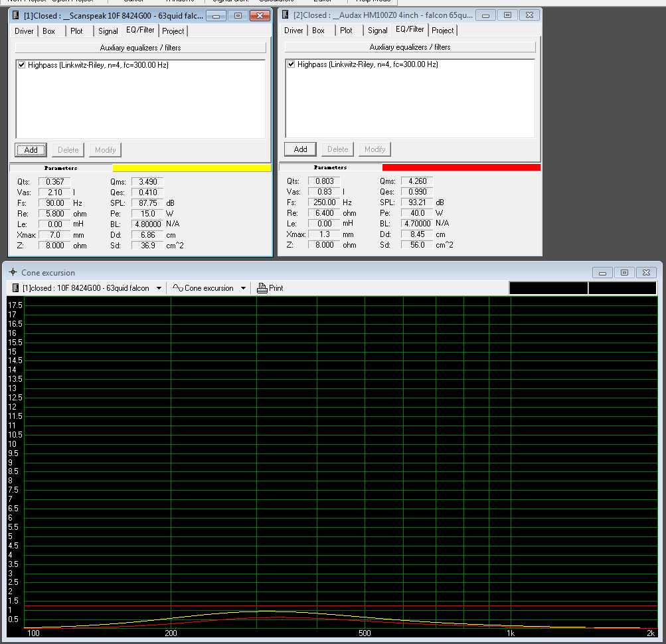Click Modify button in Audax window

tap(375, 149)
